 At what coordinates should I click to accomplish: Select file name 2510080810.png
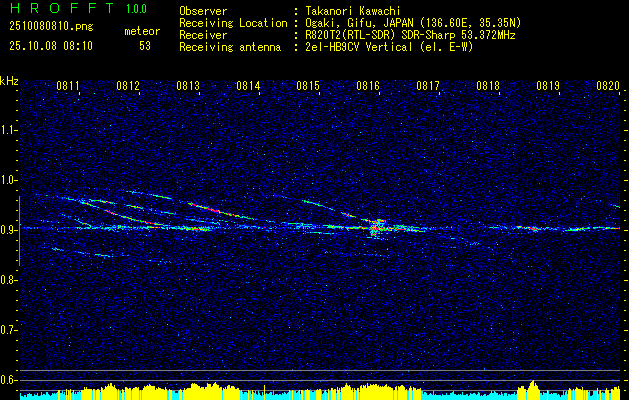[x=51, y=27]
